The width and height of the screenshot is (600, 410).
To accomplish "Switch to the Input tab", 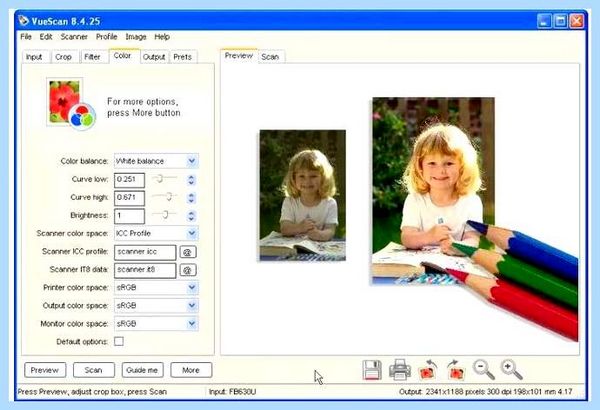I will coord(34,57).
